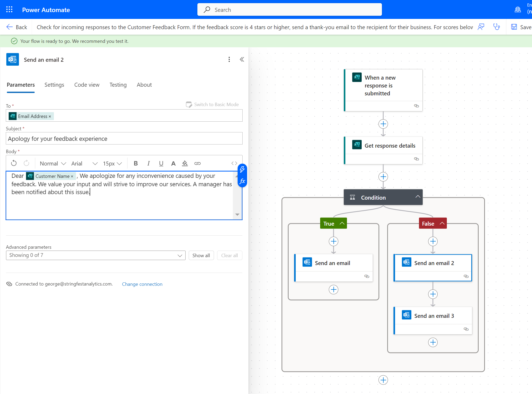This screenshot has width=532, height=394.
Task: Open dynamic content with the lightning icon
Action: click(242, 169)
